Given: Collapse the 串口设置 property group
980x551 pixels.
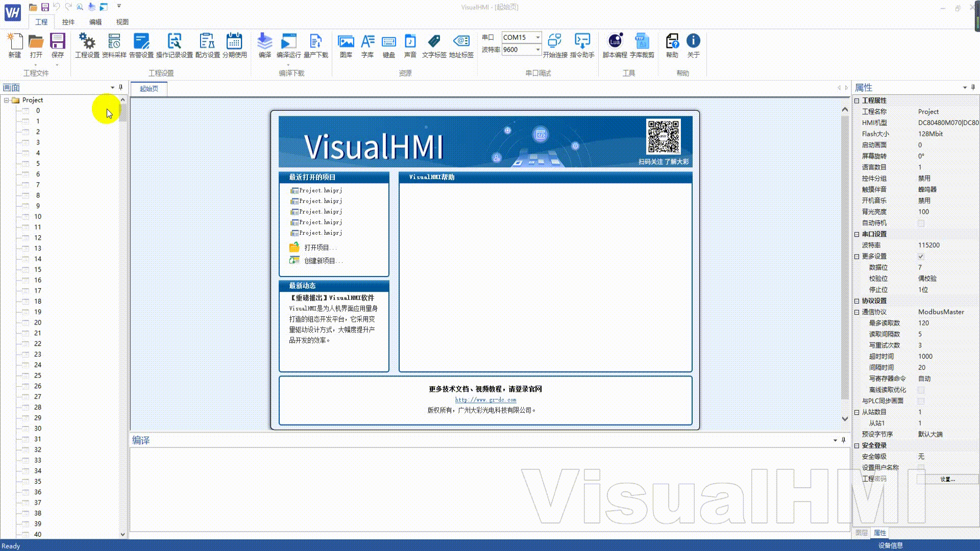Looking at the screenshot, I should tap(857, 235).
